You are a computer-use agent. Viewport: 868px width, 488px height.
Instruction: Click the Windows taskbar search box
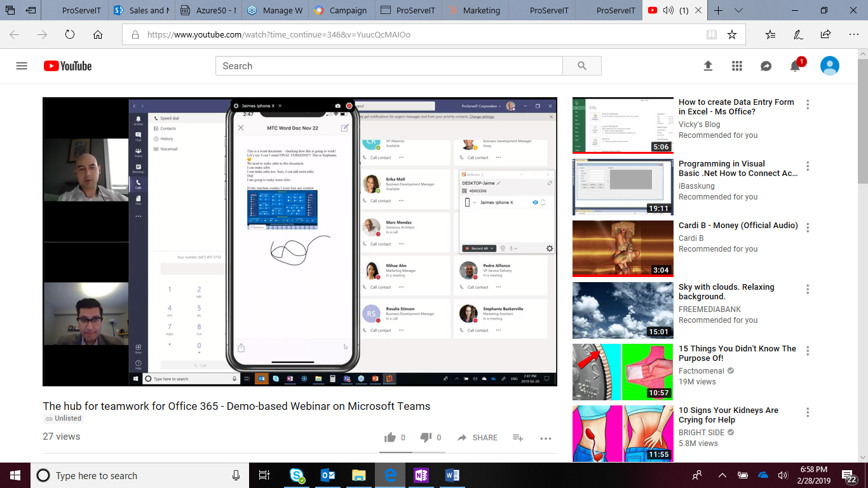pyautogui.click(x=140, y=475)
